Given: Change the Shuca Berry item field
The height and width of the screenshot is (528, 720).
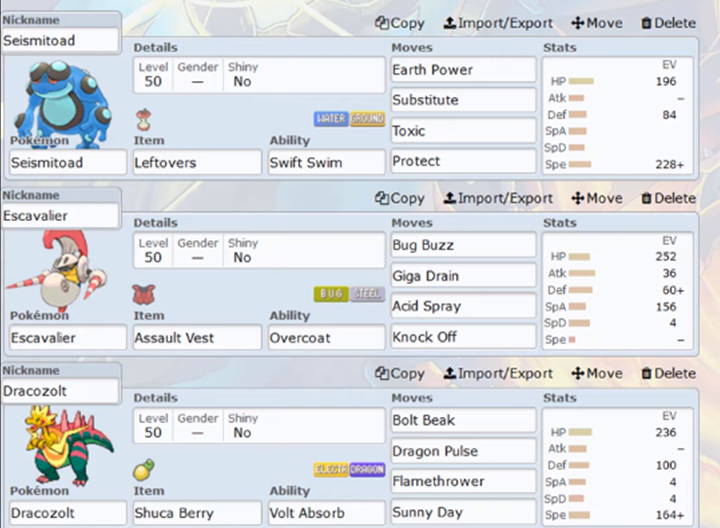Looking at the screenshot, I should point(197,513).
